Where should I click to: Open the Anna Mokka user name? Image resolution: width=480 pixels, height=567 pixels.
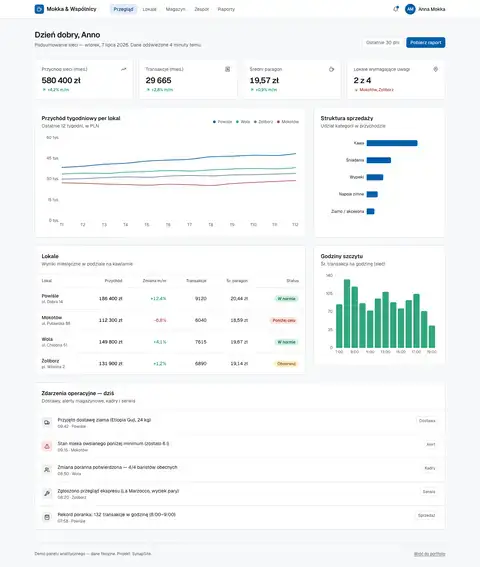(432, 9)
